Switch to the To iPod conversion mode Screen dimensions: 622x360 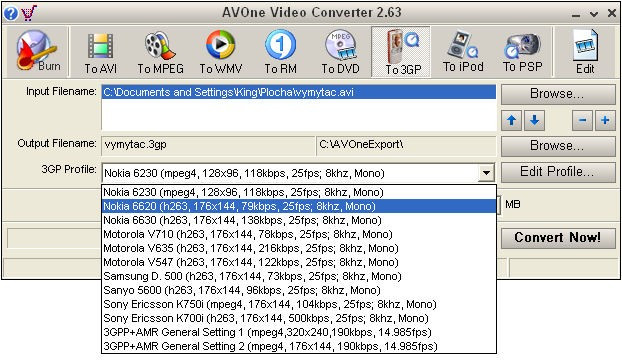(463, 52)
